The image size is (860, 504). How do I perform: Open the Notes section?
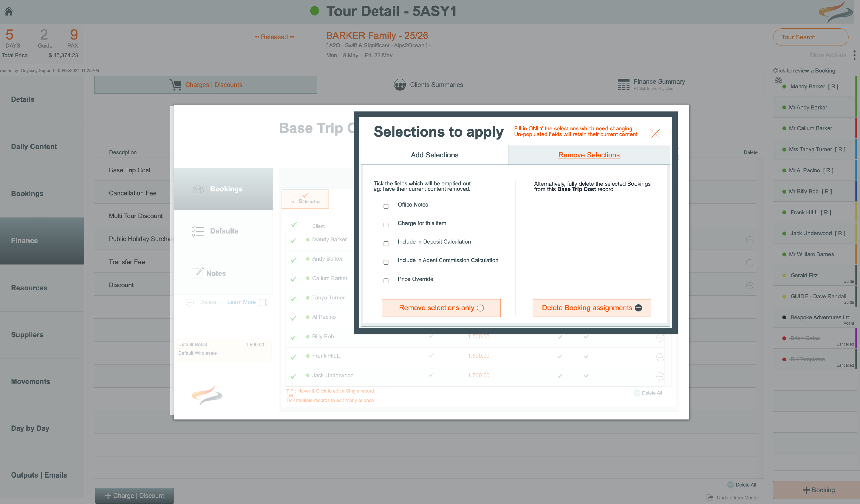pyautogui.click(x=223, y=273)
